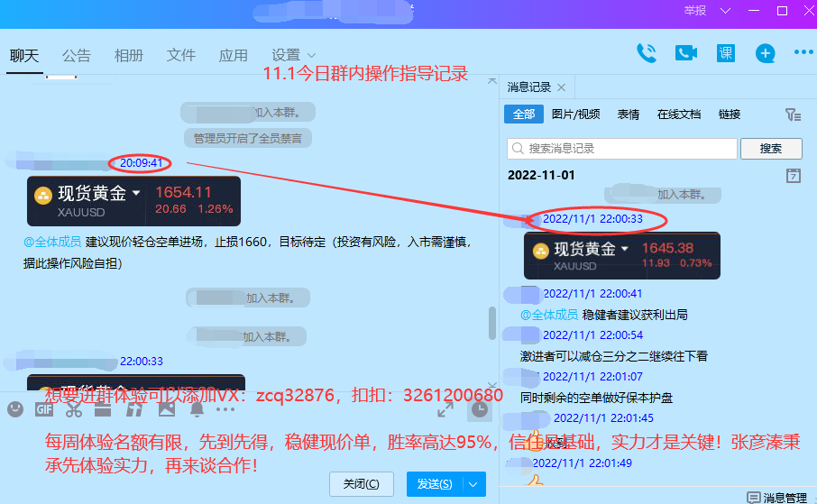Switch to the 公告 tab
Viewport: 817px width, 504px height.
[x=77, y=55]
